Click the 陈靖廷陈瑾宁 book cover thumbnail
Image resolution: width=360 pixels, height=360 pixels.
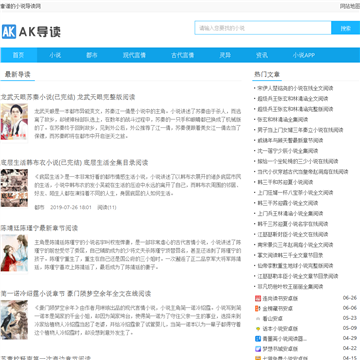(14, 253)
